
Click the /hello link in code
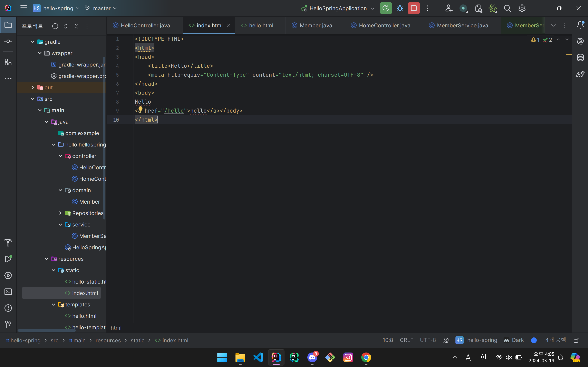pos(174,111)
